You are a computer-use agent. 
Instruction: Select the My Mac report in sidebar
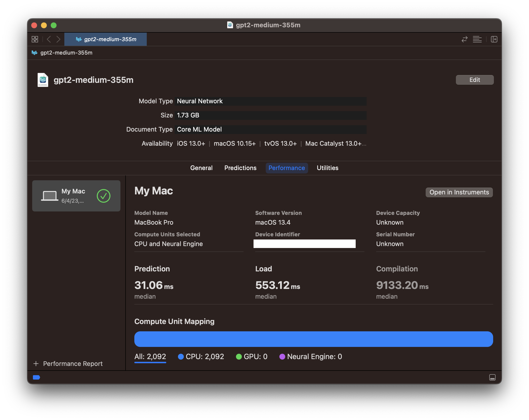(x=76, y=196)
